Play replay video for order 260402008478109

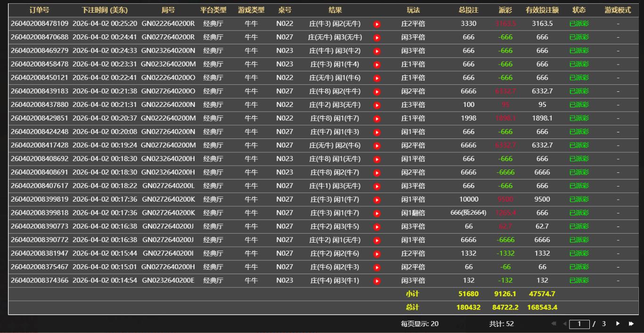pos(377,24)
